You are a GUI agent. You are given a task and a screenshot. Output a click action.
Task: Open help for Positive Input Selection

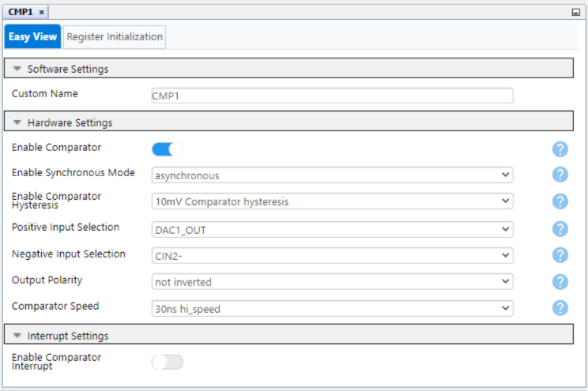(x=560, y=229)
